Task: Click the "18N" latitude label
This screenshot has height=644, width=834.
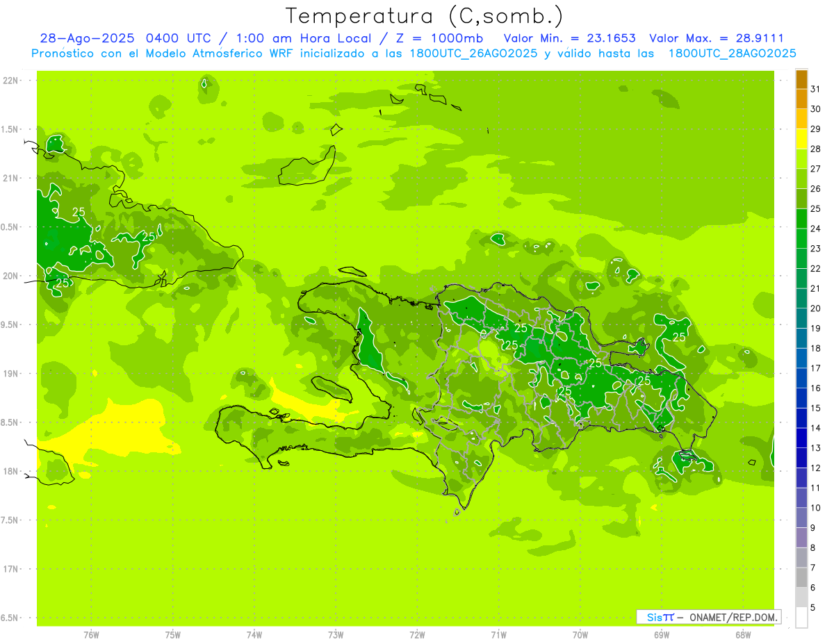Action: [x=11, y=471]
